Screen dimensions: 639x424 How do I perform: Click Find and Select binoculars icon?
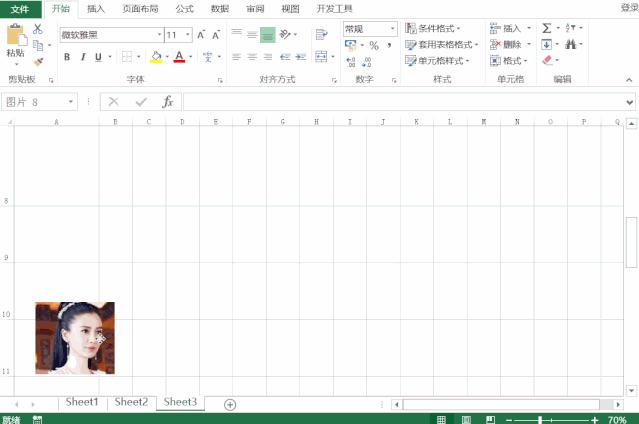pos(571,44)
